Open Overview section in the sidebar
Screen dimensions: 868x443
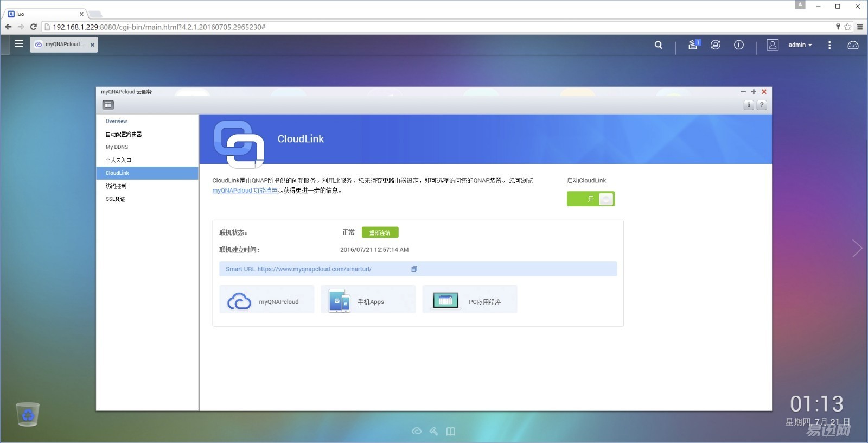click(x=116, y=121)
